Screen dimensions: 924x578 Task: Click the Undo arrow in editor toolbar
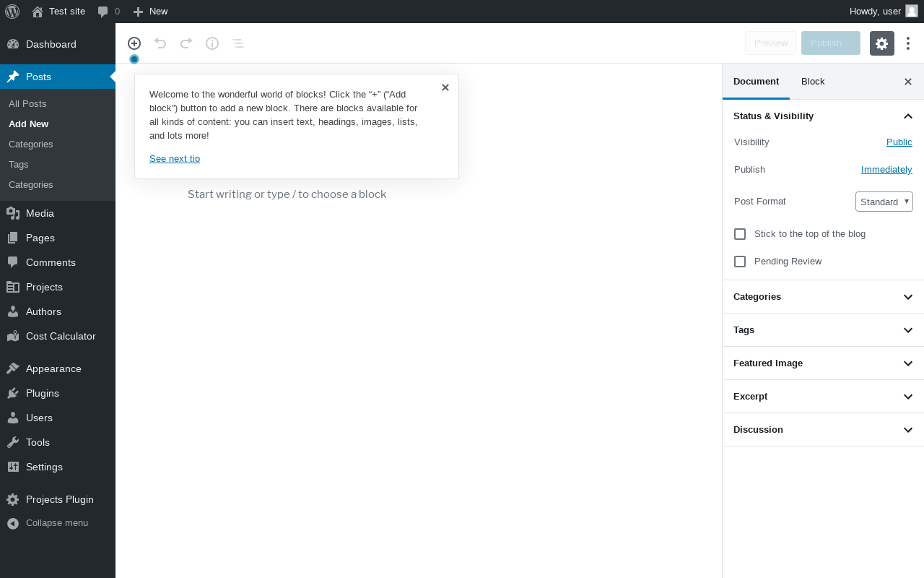tap(160, 43)
